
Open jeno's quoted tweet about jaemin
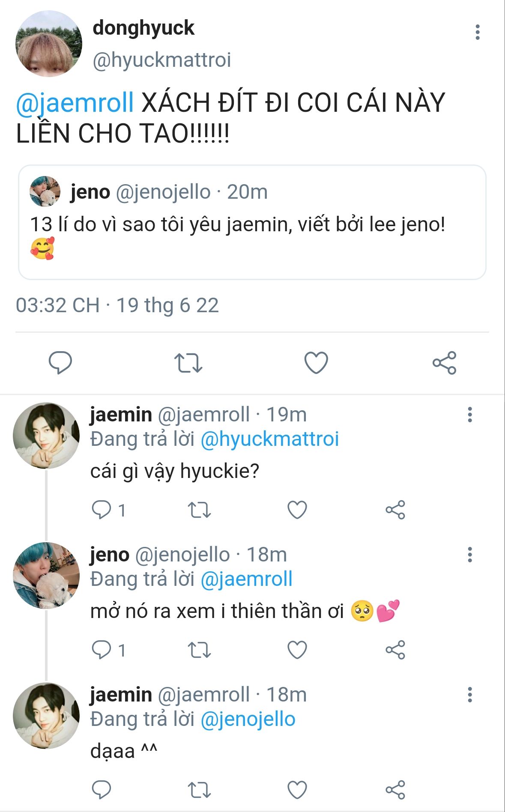tap(252, 222)
